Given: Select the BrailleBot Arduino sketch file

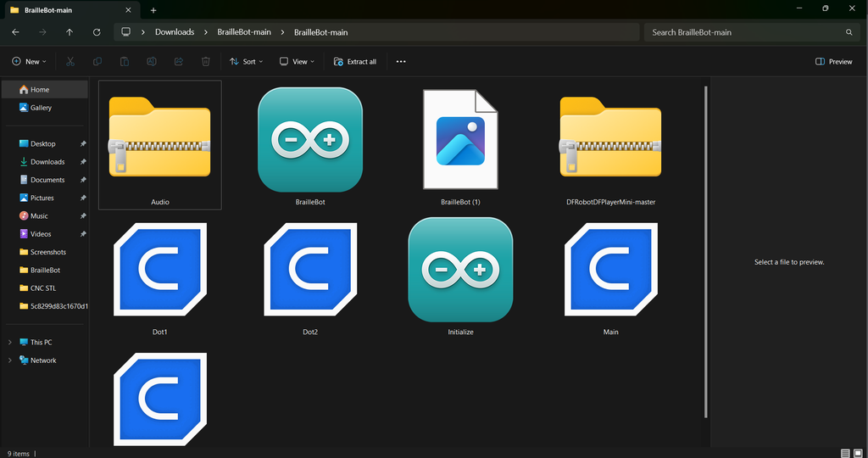Looking at the screenshot, I should click(310, 145).
